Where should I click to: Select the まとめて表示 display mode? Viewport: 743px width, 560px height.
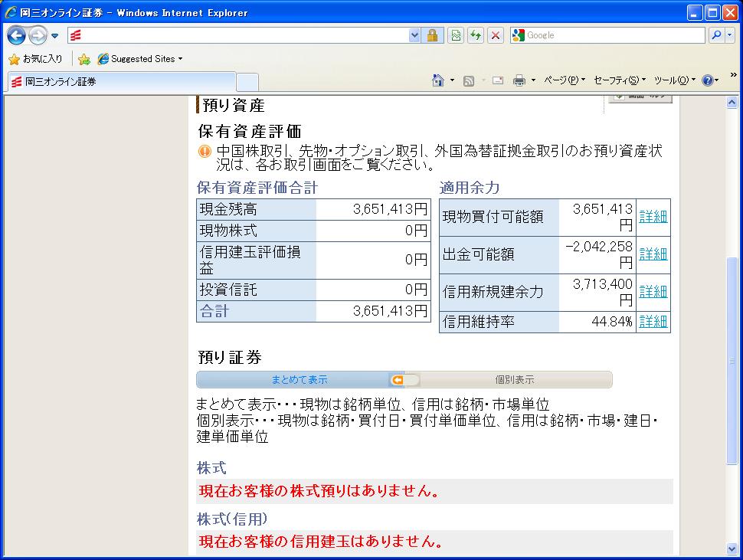pyautogui.click(x=299, y=380)
